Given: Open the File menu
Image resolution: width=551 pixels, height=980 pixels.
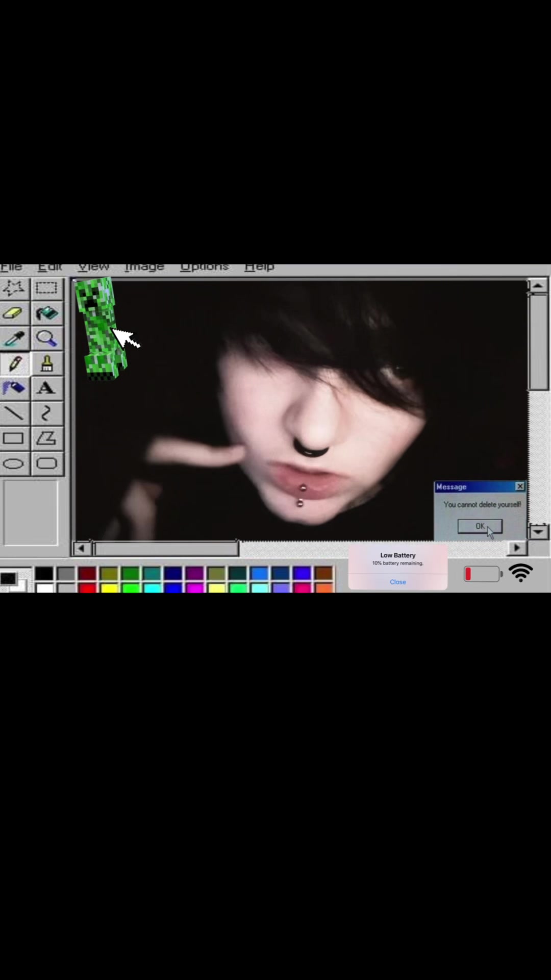Looking at the screenshot, I should (11, 267).
